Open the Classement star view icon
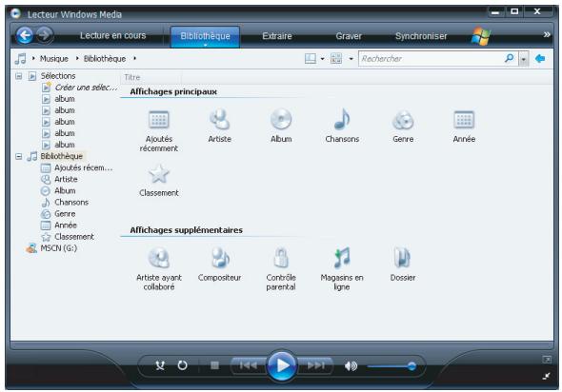 coord(158,173)
